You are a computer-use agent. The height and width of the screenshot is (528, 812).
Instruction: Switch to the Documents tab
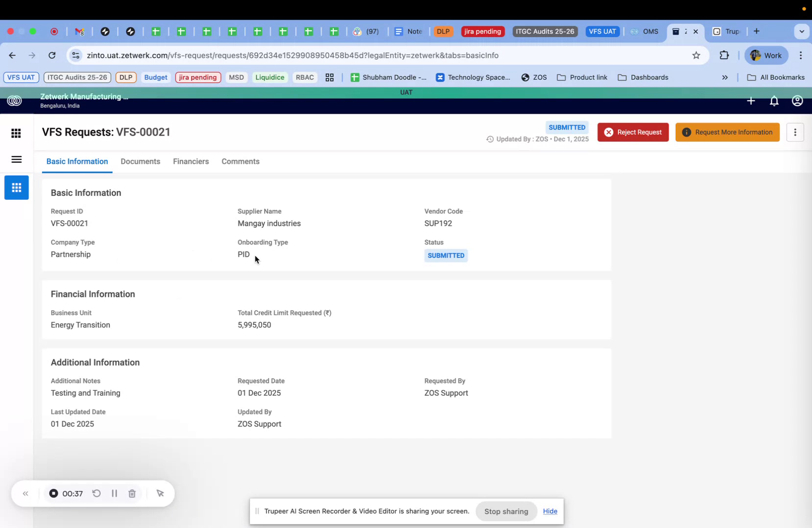pos(140,162)
